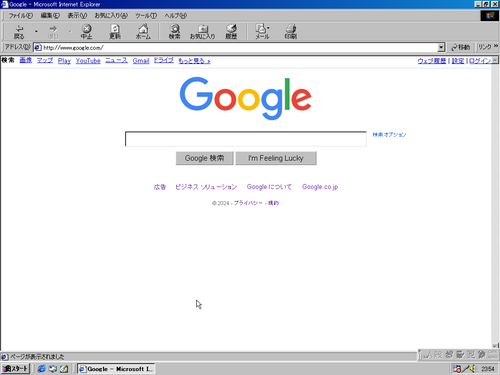Click the Back (戻る) toolbar button

coord(19,32)
